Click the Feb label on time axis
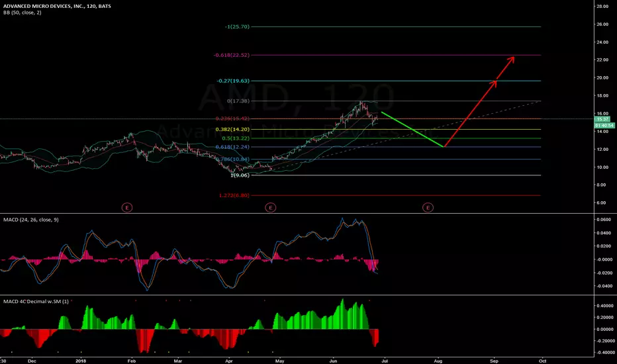The height and width of the screenshot is (364, 617). point(132,361)
